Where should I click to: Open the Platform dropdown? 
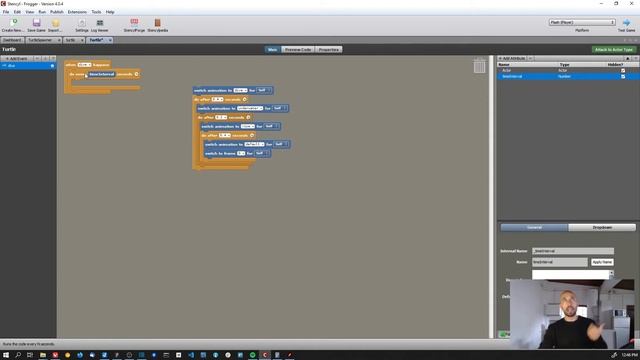582,22
